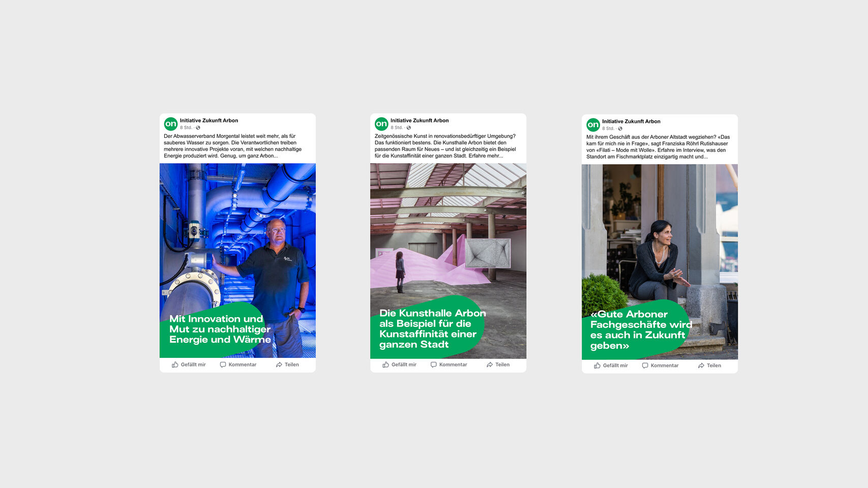Click the globe privacy icon in the Filati interview post
The width and height of the screenshot is (868, 488).
tap(620, 129)
